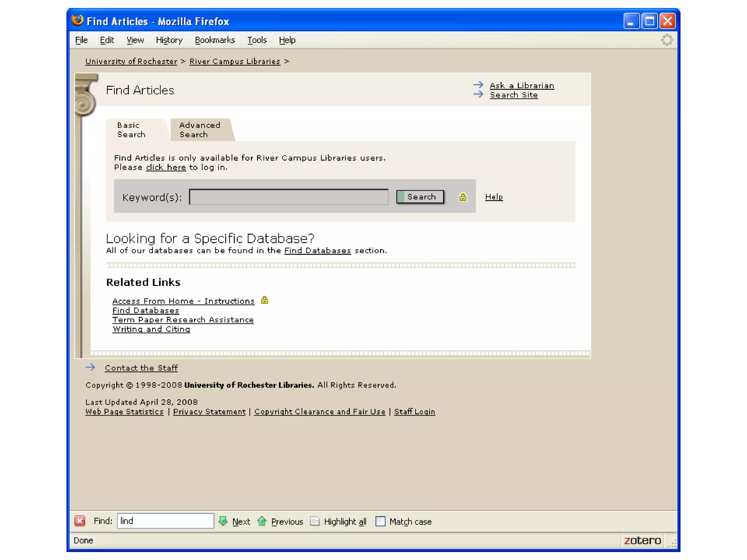Open the Tools menu
The image size is (747, 560).
pyautogui.click(x=257, y=40)
